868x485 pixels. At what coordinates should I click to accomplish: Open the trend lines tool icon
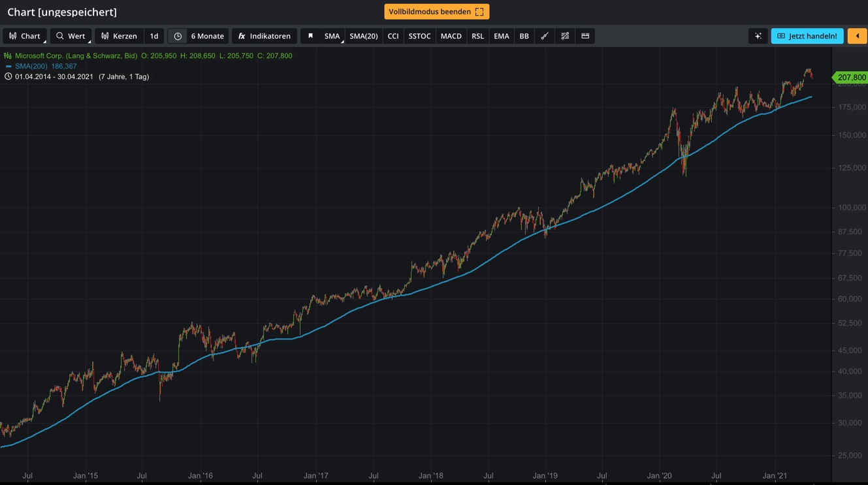click(x=565, y=36)
